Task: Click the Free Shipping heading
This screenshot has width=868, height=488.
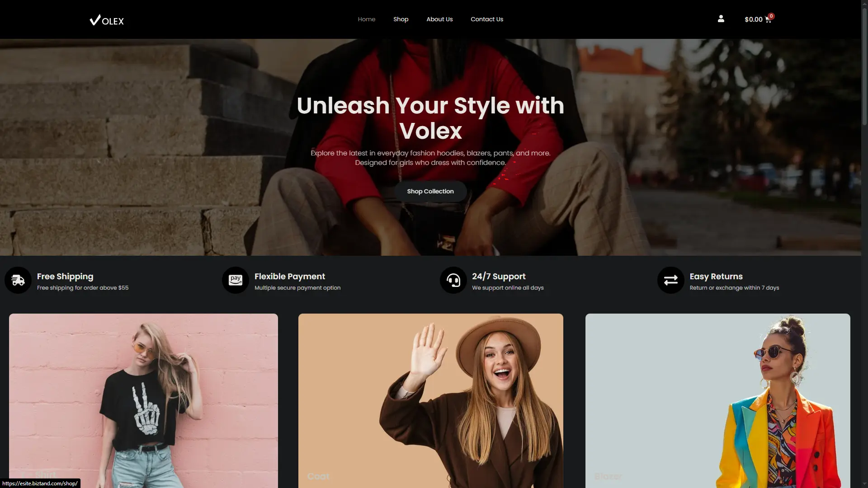Action: click(x=65, y=277)
